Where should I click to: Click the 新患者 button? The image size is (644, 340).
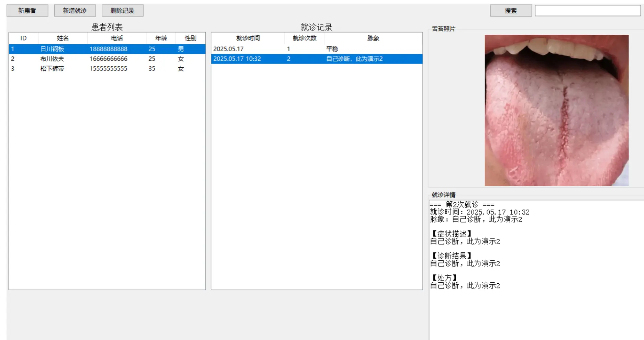27,11
